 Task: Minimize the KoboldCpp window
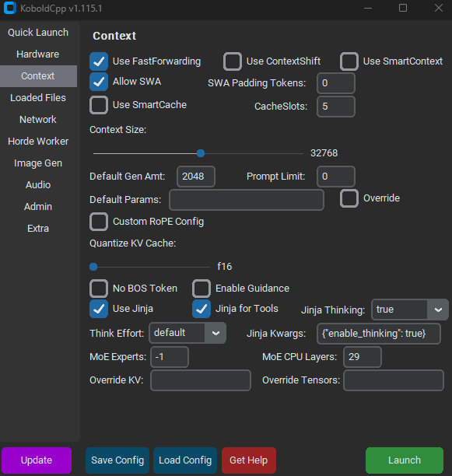(x=368, y=9)
